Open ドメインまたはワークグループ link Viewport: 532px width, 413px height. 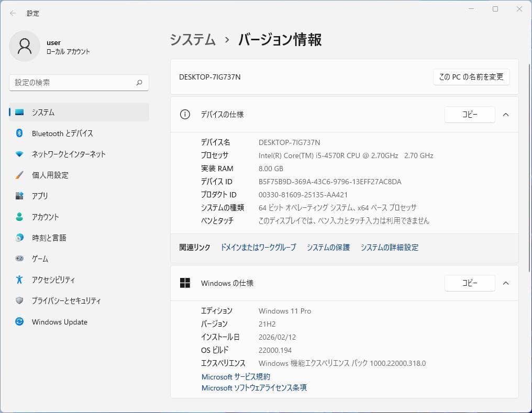pyautogui.click(x=258, y=247)
